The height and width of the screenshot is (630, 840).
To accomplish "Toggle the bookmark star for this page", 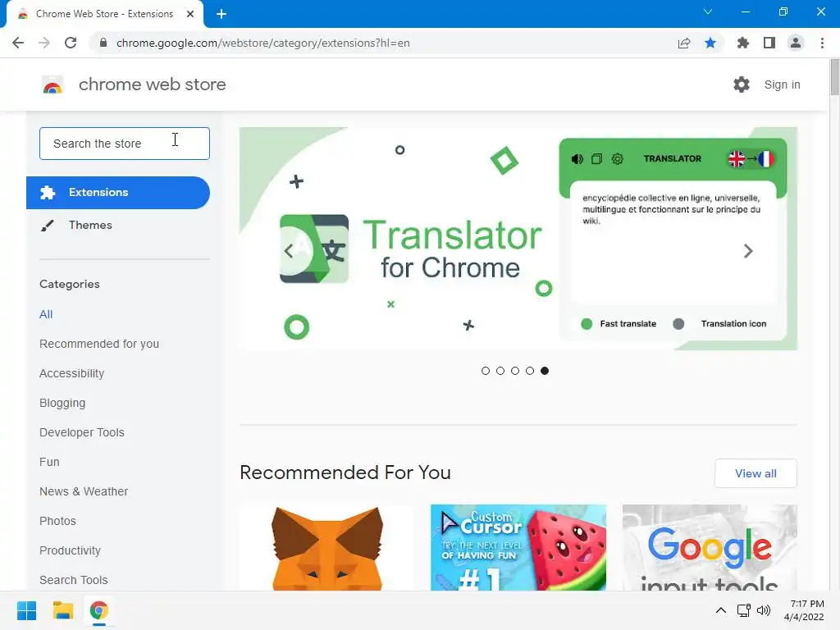I will (710, 43).
